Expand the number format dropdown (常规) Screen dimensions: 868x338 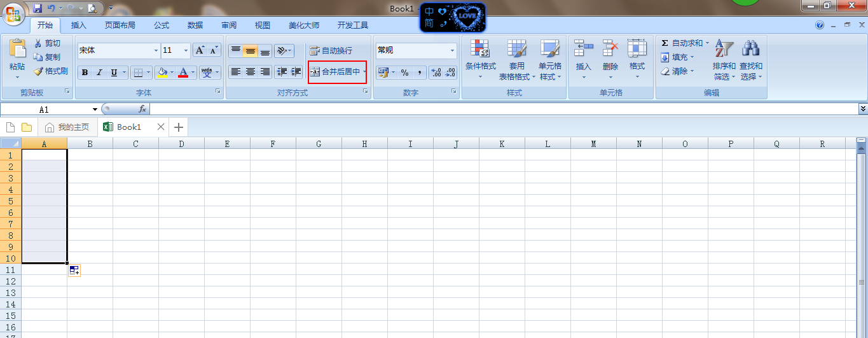pyautogui.click(x=452, y=51)
